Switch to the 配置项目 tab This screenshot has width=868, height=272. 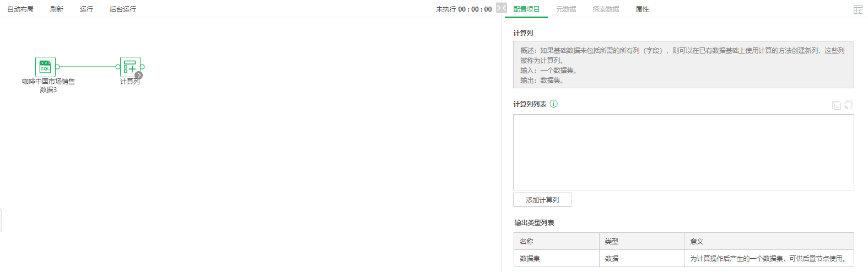click(x=526, y=9)
